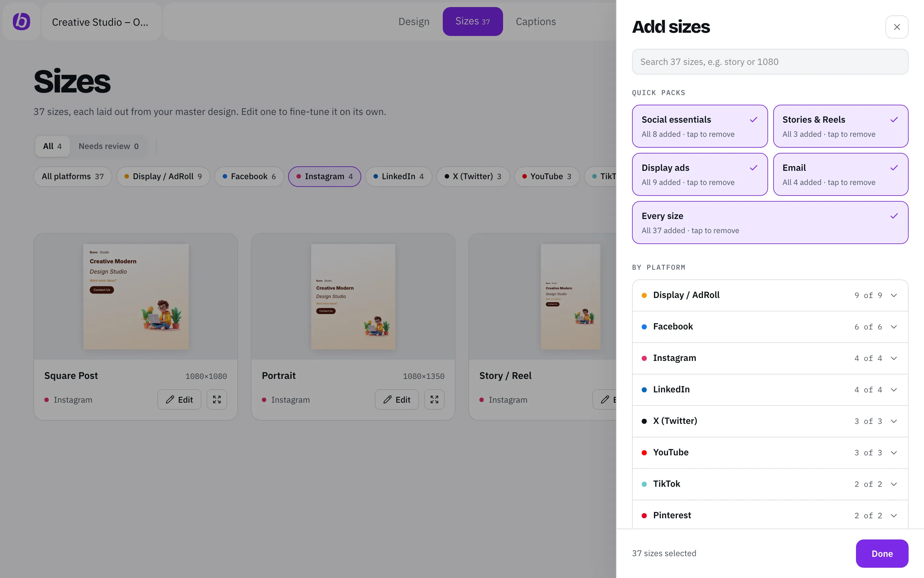Screen dimensions: 924x578
Task: Click expand icon on Square Post card
Action: point(217,399)
